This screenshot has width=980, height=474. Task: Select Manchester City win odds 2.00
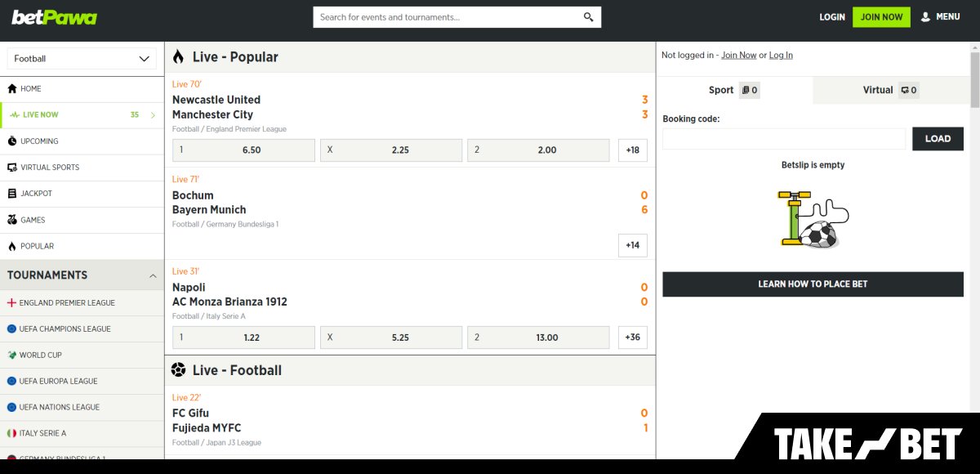[x=538, y=150]
